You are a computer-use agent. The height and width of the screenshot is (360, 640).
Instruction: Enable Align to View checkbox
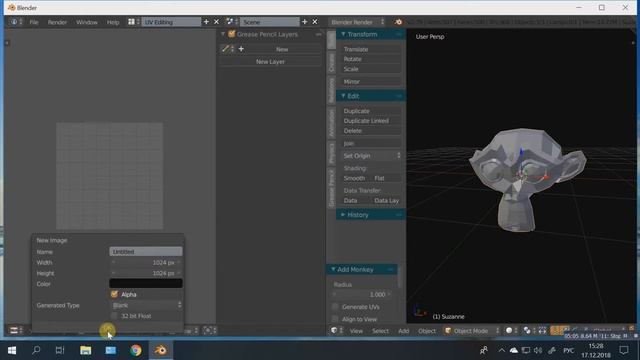(x=335, y=319)
